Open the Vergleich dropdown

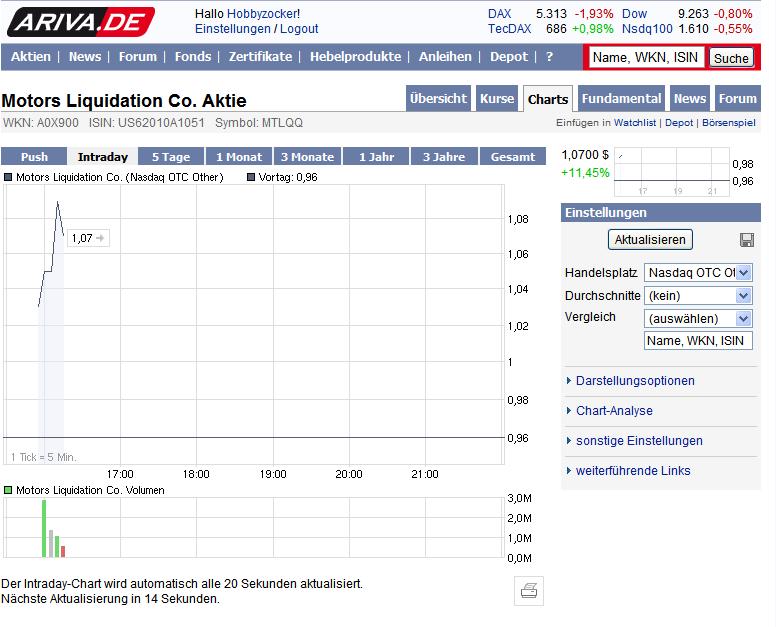pos(698,319)
